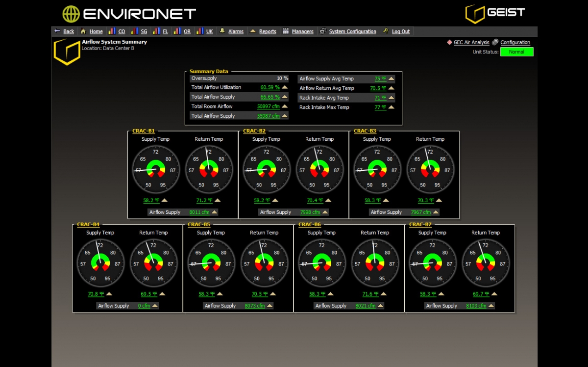Click the Reports triangle icon
The height and width of the screenshot is (367, 588).
pyautogui.click(x=253, y=31)
